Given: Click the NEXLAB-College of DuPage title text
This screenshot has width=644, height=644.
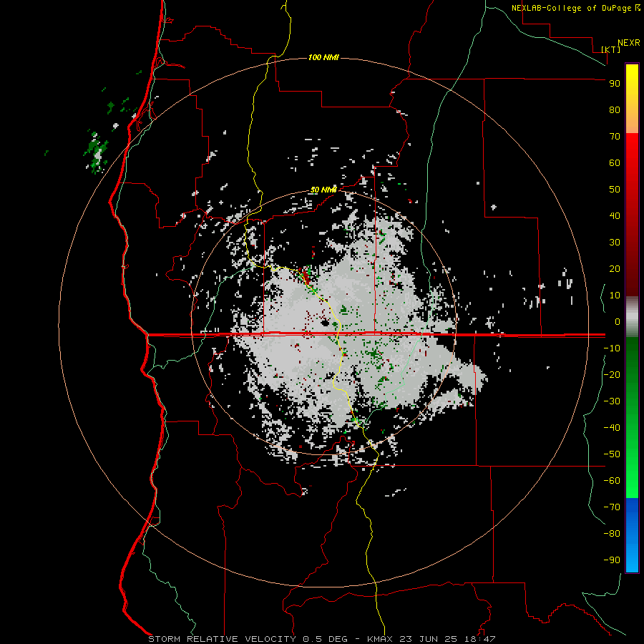Looking at the screenshot, I should point(572,8).
